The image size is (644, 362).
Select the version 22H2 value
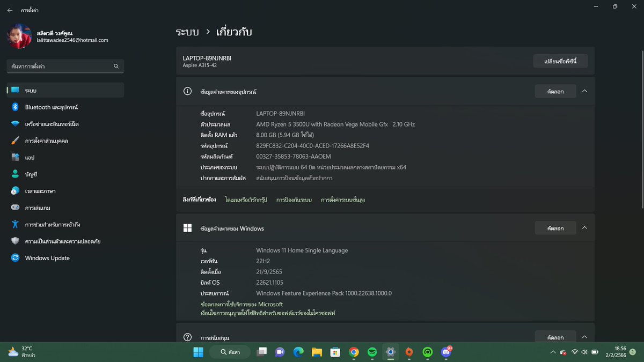[264, 261]
